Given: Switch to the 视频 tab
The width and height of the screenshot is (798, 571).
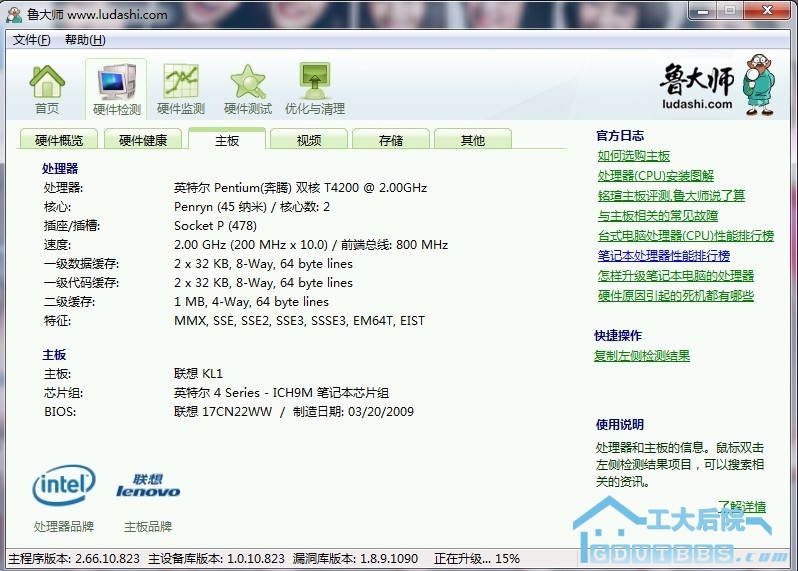Looking at the screenshot, I should click(309, 140).
